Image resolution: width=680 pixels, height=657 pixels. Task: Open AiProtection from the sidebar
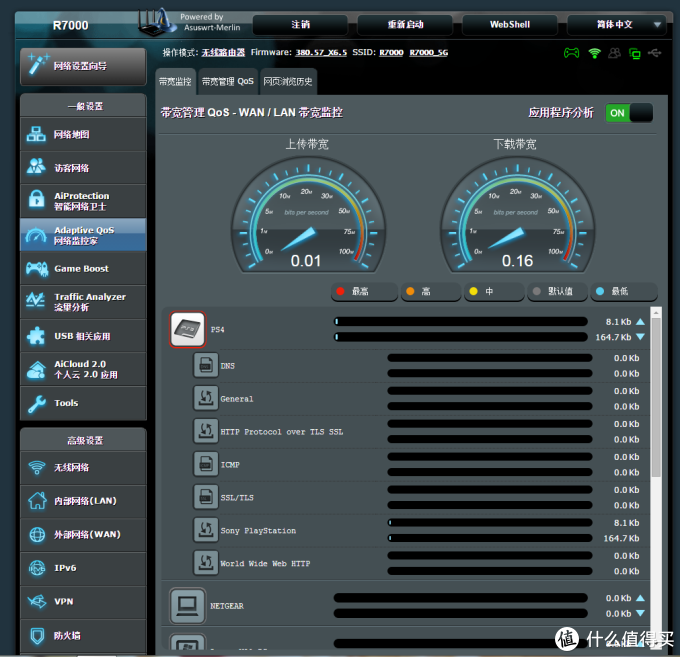click(83, 200)
